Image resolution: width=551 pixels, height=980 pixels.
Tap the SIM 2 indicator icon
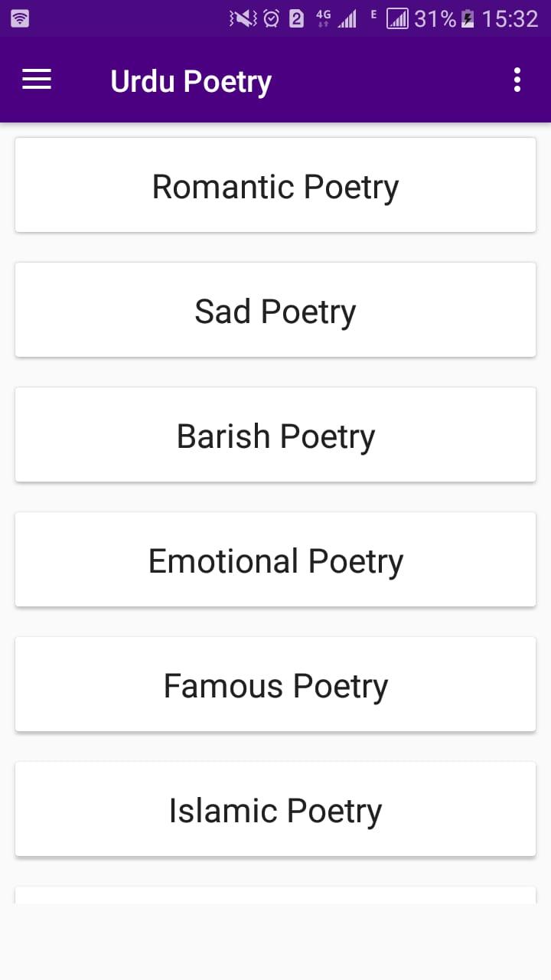[297, 18]
